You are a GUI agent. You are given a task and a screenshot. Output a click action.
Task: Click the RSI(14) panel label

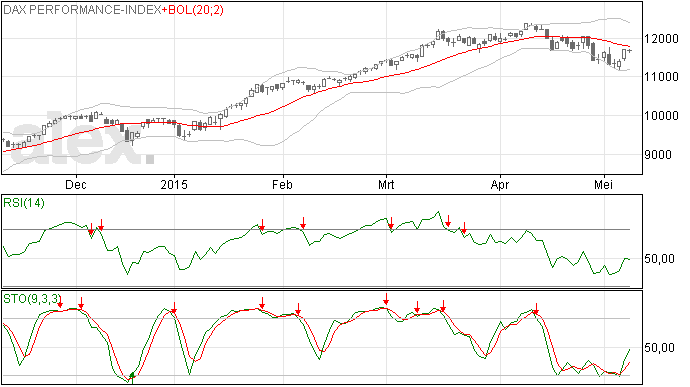point(24,203)
